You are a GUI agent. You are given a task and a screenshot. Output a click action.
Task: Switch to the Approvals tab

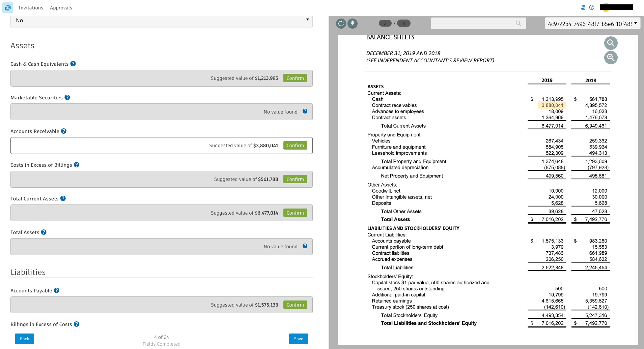(x=61, y=7)
